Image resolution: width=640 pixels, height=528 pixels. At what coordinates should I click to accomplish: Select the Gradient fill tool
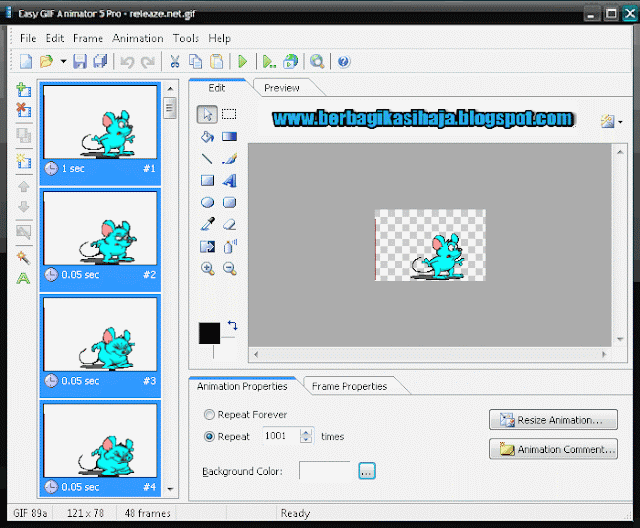click(229, 136)
